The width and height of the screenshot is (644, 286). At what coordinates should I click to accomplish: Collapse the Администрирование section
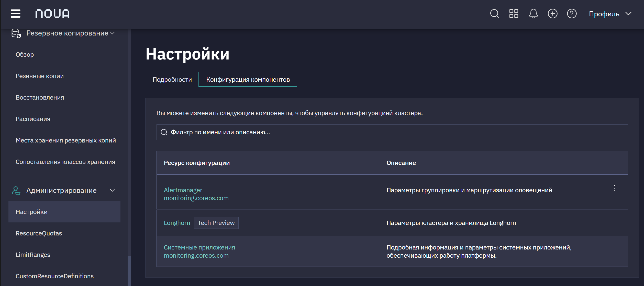pos(112,190)
